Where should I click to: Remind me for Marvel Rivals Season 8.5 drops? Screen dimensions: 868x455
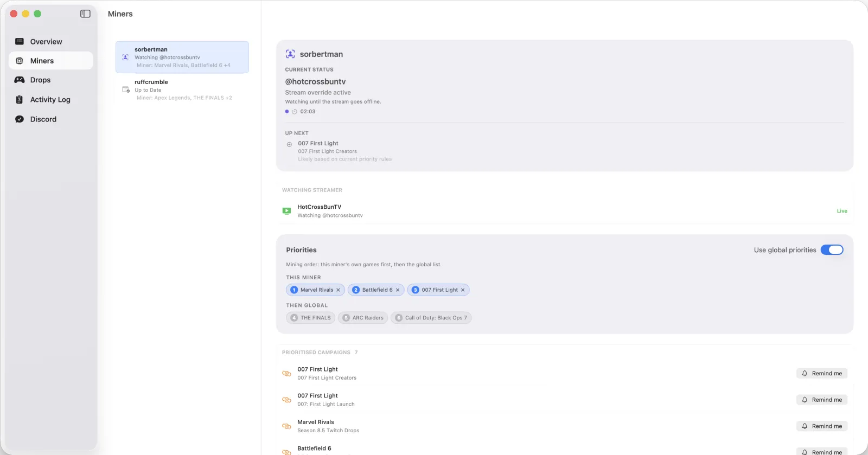[x=822, y=426]
